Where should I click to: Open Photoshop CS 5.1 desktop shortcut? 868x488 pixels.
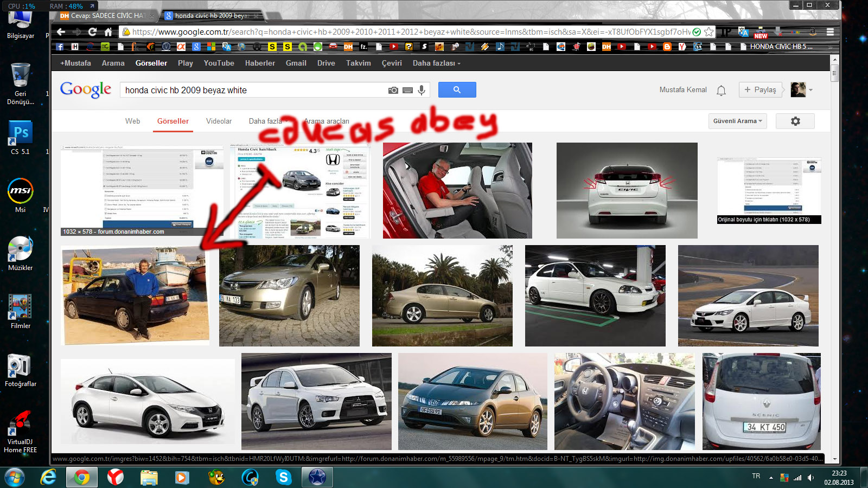click(x=20, y=138)
